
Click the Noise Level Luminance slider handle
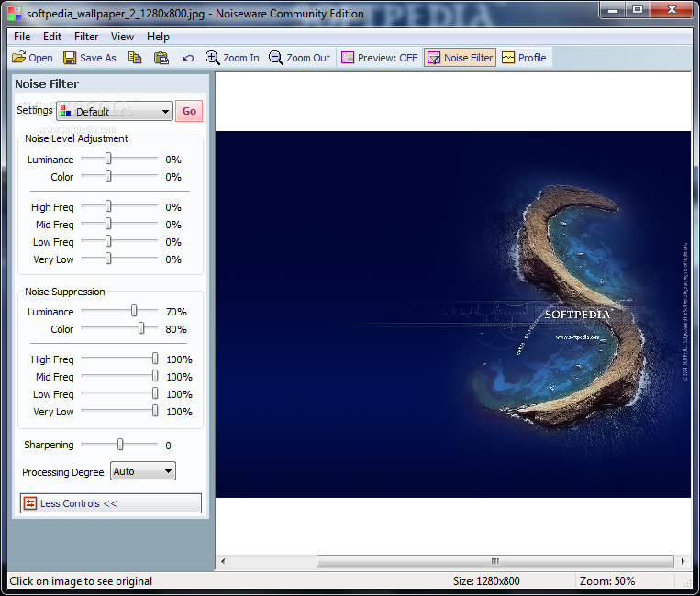pyautogui.click(x=108, y=159)
